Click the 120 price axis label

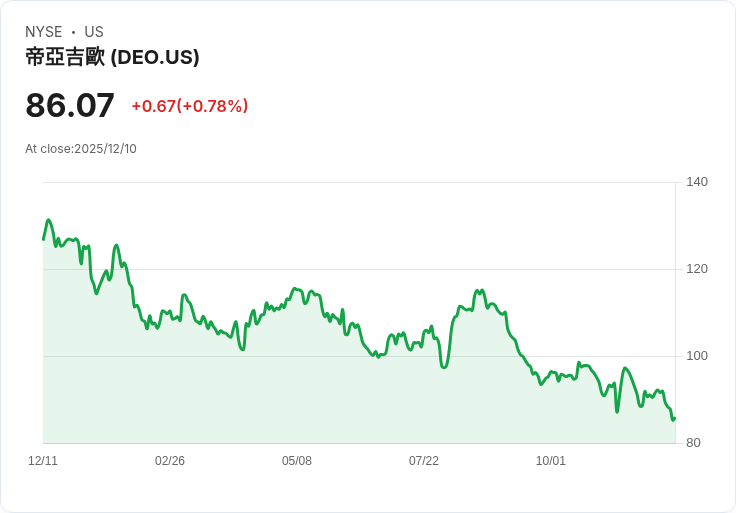[697, 269]
